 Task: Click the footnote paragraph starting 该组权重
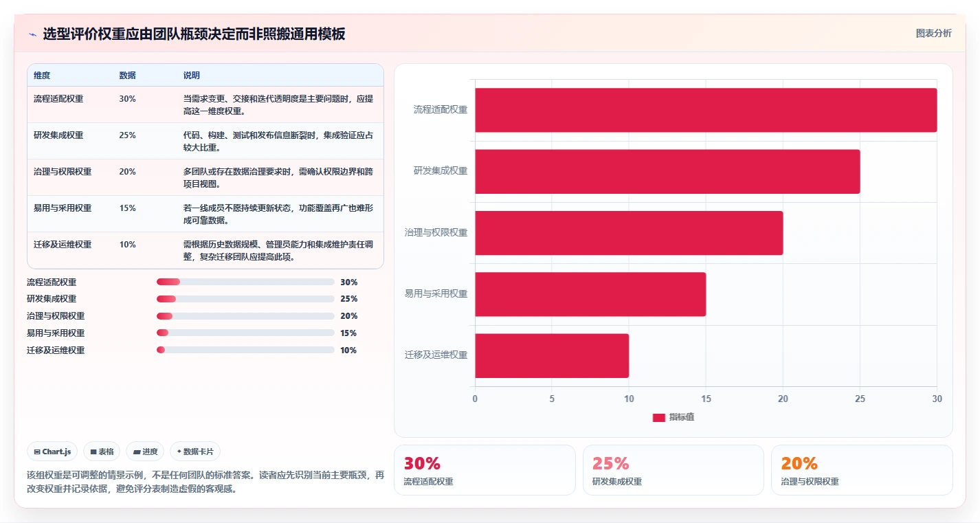205,482
